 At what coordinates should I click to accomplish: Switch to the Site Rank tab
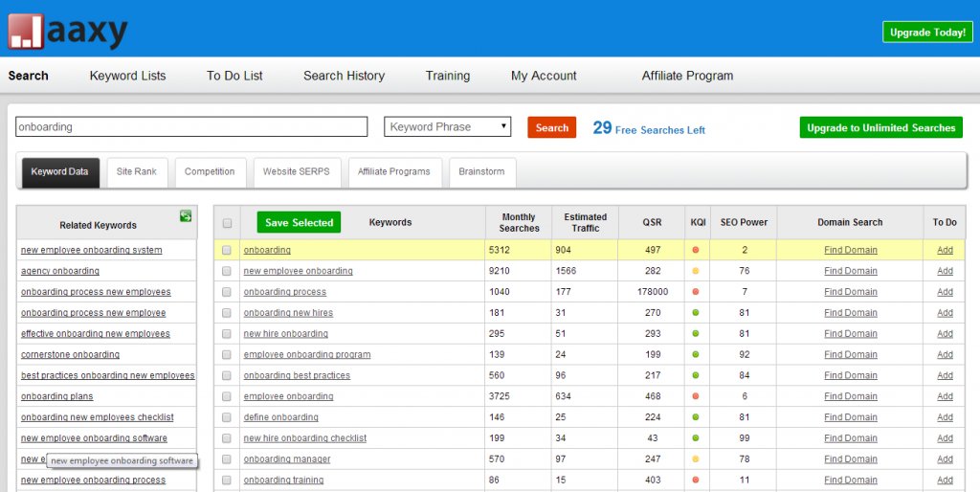tap(137, 172)
